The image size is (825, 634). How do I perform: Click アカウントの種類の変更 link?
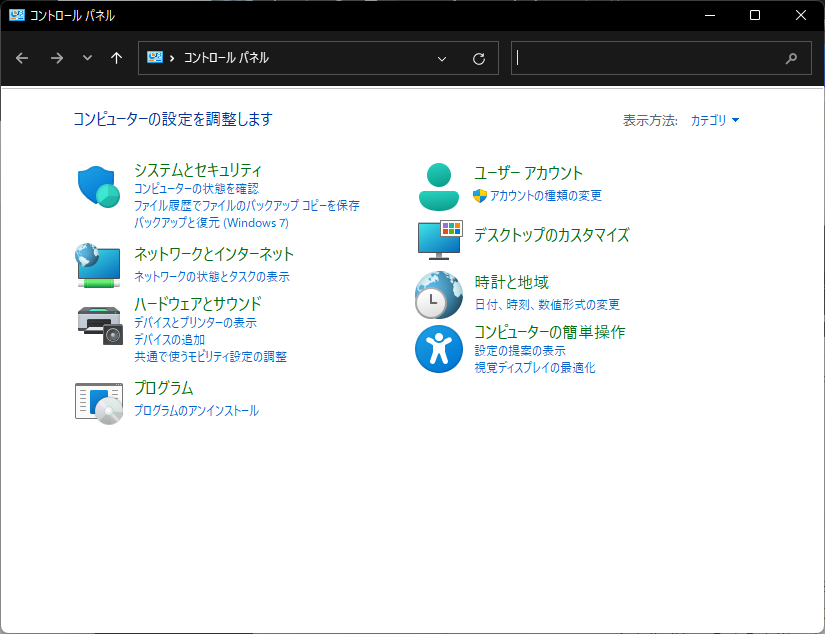(x=546, y=196)
